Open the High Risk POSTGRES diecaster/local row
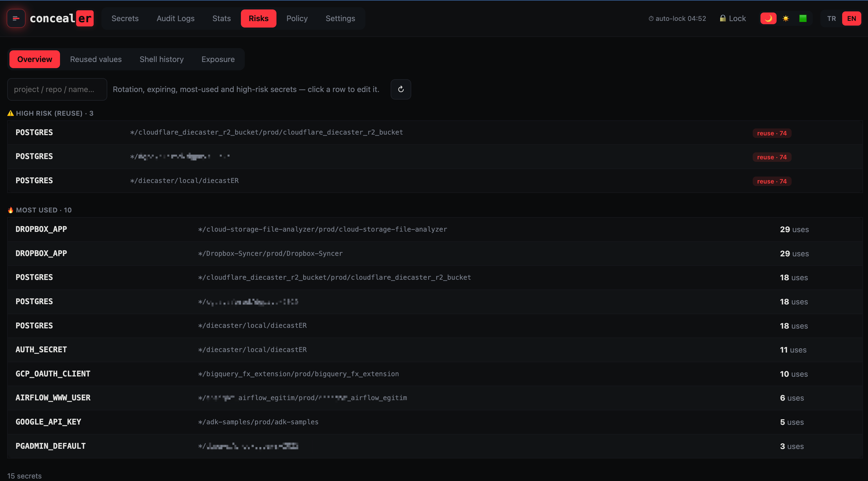 click(x=435, y=181)
